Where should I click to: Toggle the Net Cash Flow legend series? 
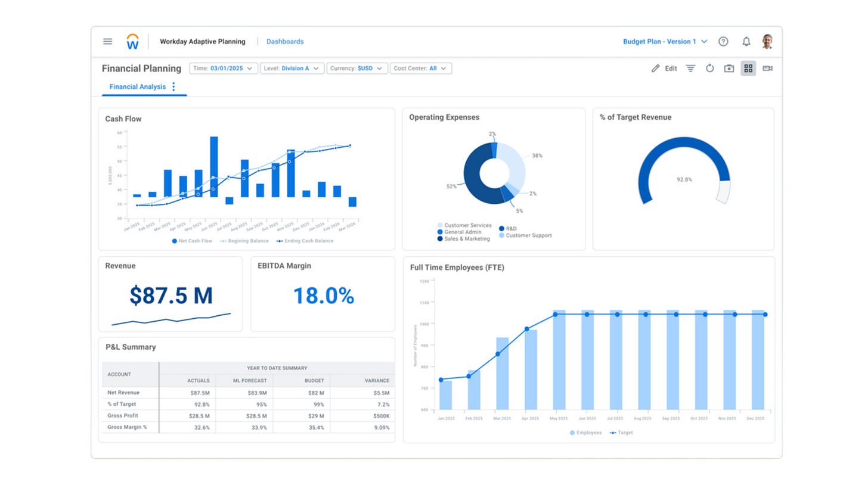[x=191, y=241]
